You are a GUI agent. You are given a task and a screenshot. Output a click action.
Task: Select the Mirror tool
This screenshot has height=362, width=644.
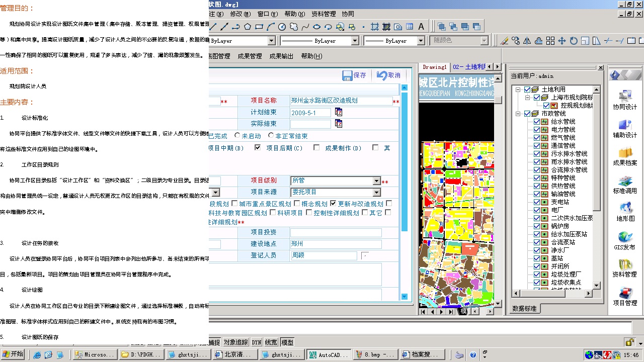point(527,41)
